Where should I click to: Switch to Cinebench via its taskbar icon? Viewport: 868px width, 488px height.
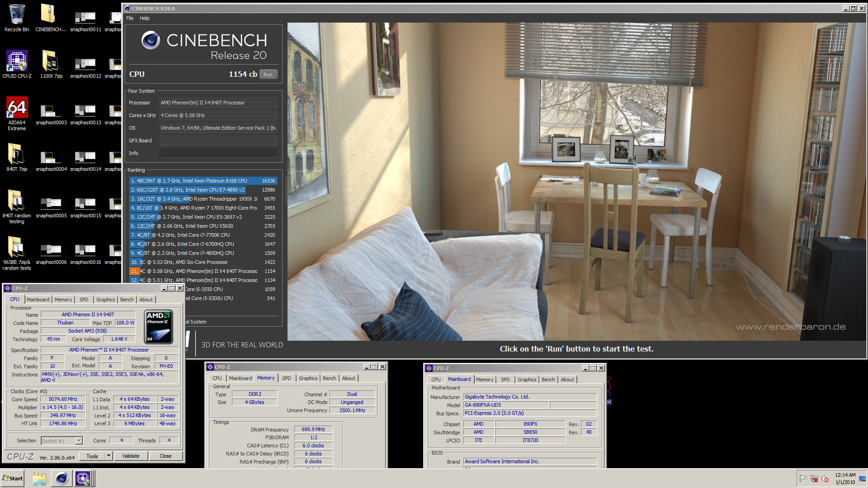[61, 479]
